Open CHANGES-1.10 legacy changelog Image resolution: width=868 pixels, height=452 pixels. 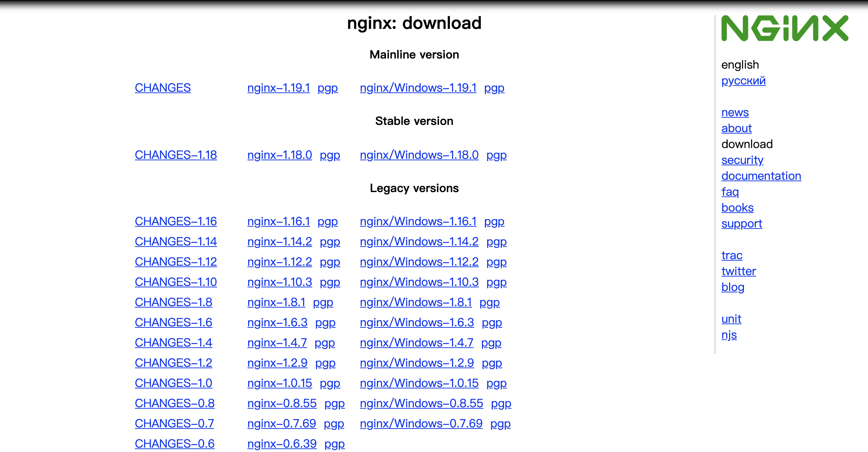click(x=176, y=282)
